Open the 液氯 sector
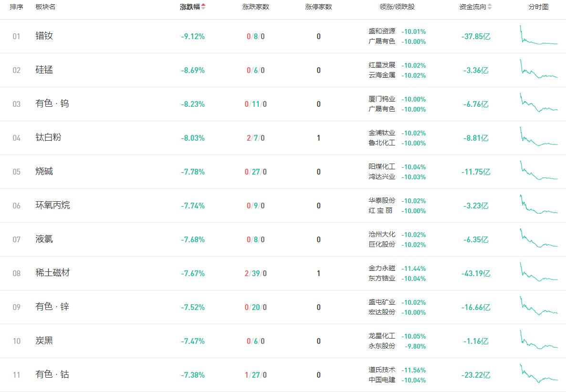Viewport: 566px width, 392px height. [44, 239]
